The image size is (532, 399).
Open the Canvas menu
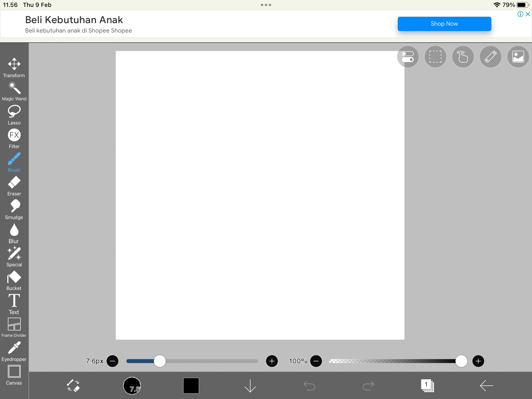14,375
